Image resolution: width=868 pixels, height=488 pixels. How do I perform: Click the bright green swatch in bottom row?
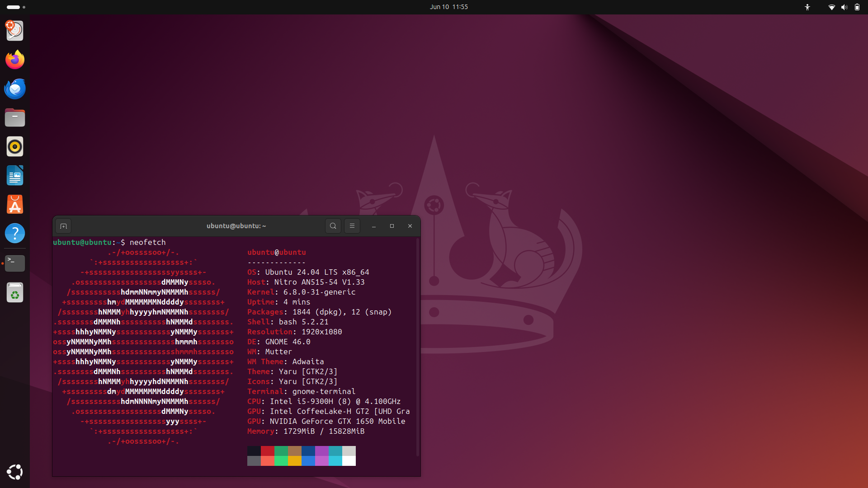tap(281, 461)
